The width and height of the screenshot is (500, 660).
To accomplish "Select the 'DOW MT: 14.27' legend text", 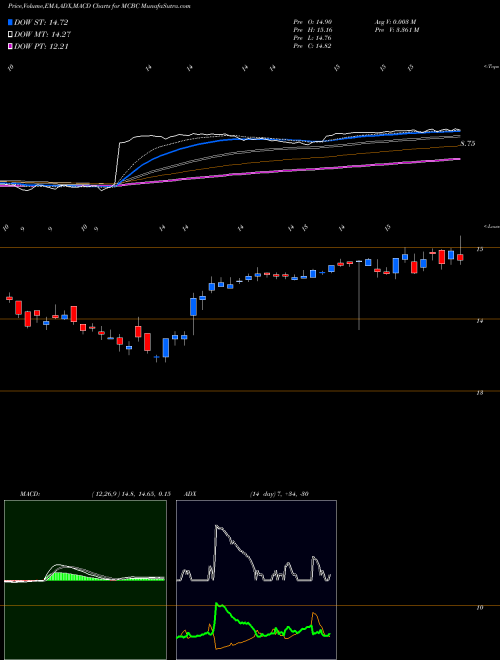I will [x=42, y=35].
